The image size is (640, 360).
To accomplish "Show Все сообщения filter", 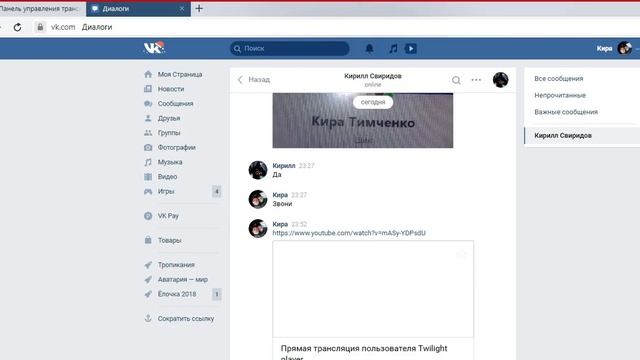I will click(558, 79).
